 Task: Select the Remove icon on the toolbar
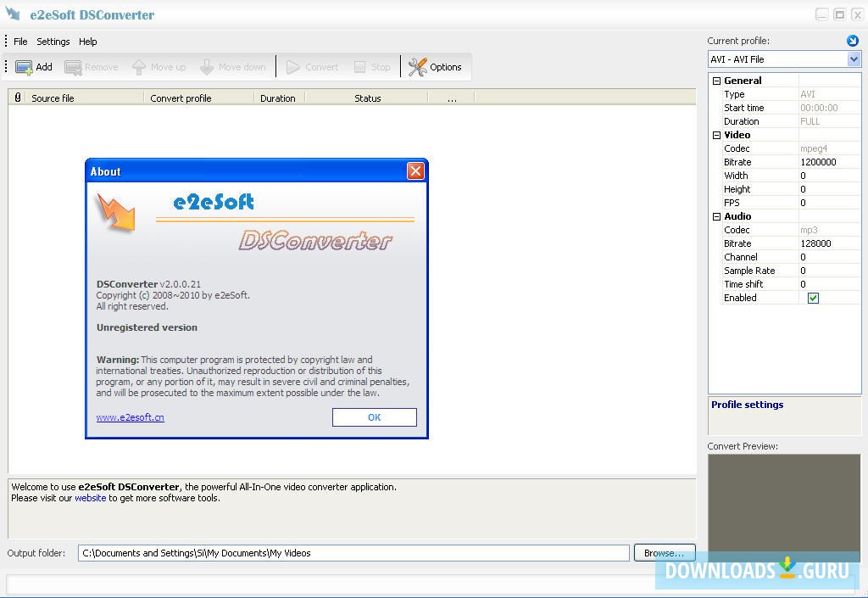(91, 67)
